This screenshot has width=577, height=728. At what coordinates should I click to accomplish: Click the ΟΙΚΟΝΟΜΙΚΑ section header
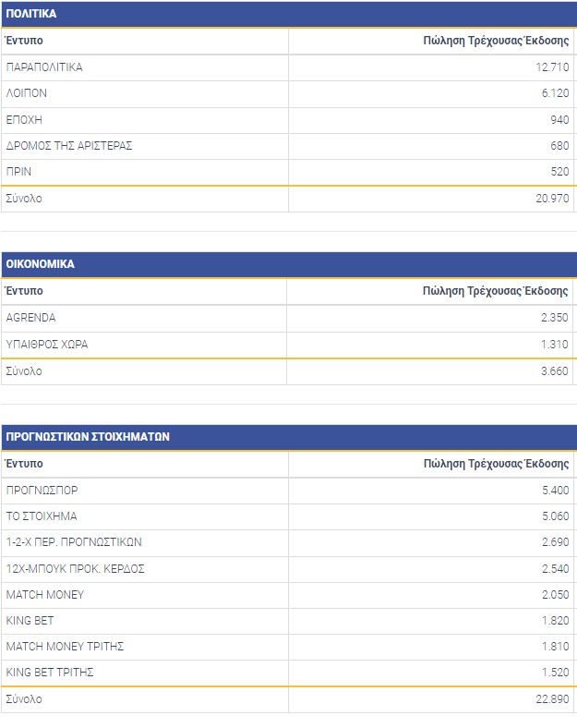pyautogui.click(x=41, y=264)
